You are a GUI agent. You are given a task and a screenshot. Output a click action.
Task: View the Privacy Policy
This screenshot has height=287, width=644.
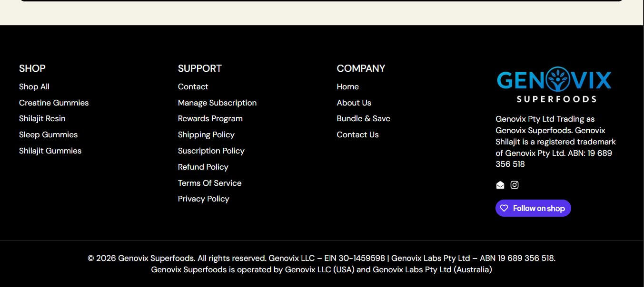click(x=203, y=199)
